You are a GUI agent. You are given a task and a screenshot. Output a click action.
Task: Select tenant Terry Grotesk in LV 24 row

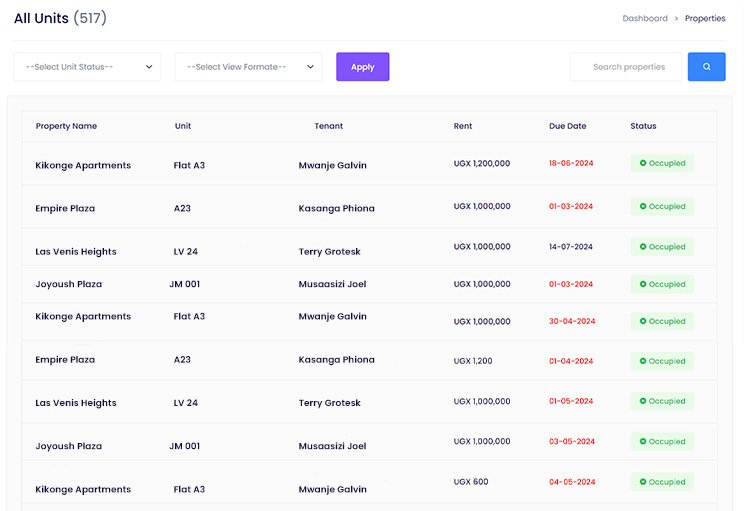coord(330,252)
